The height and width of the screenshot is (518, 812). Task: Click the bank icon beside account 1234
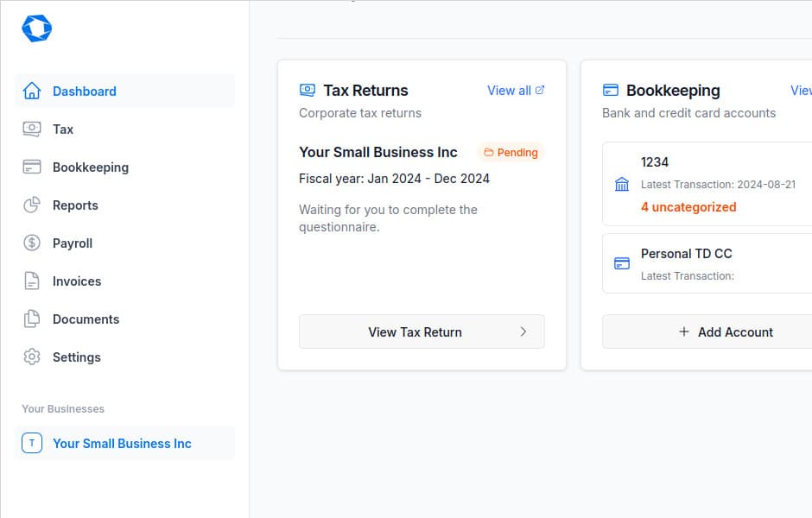(x=621, y=183)
